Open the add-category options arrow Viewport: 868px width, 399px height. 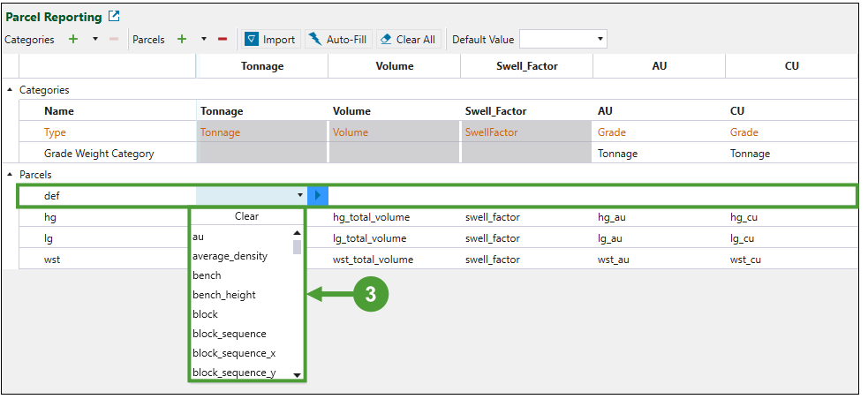click(x=94, y=39)
